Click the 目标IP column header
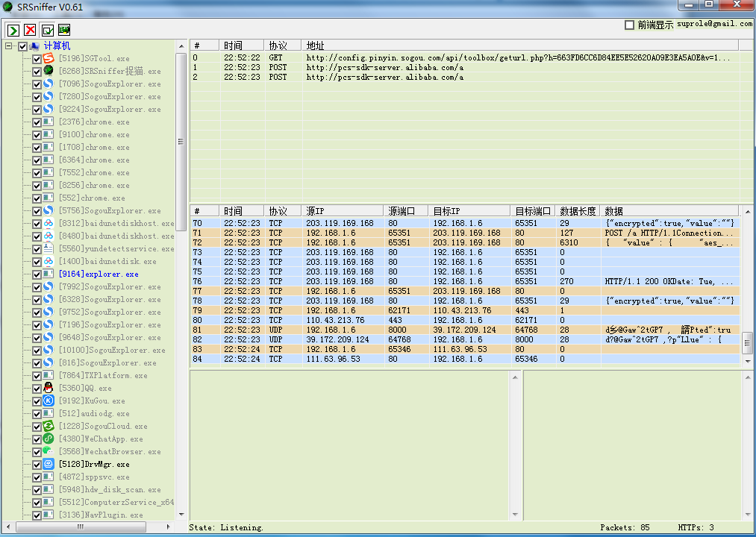 pyautogui.click(x=469, y=211)
